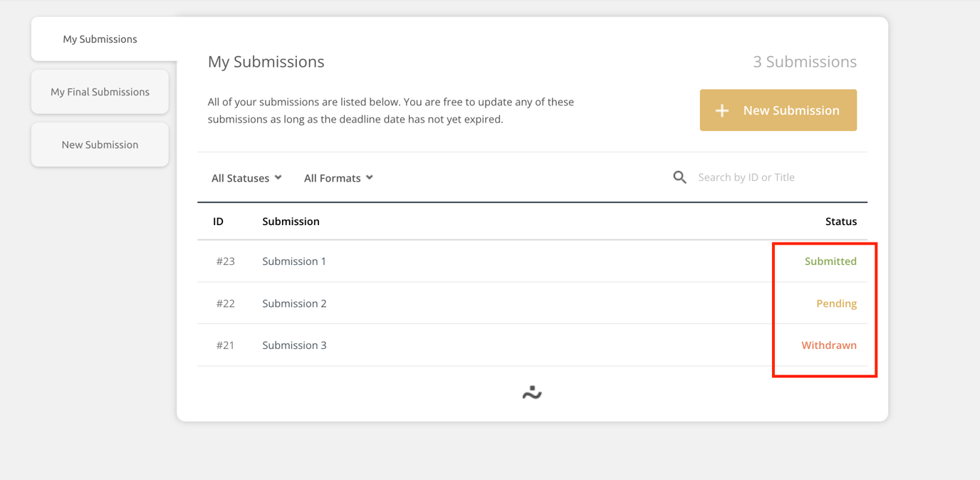Sort table by clicking the ID header

point(219,221)
